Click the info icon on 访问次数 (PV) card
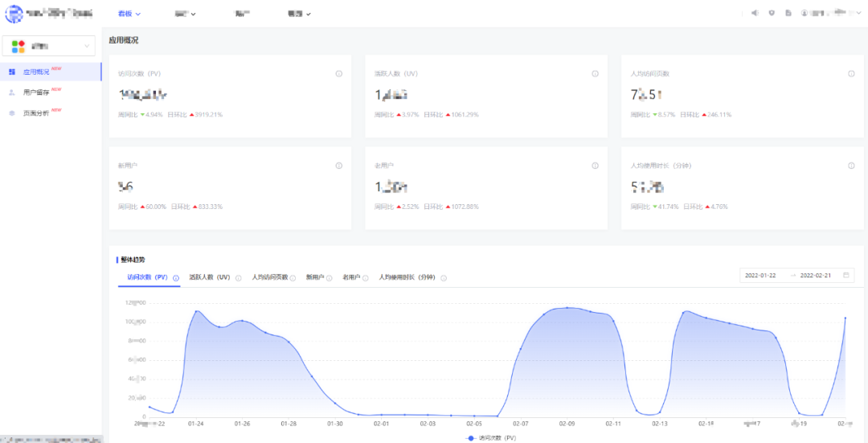Image resolution: width=868 pixels, height=443 pixels. (x=339, y=74)
